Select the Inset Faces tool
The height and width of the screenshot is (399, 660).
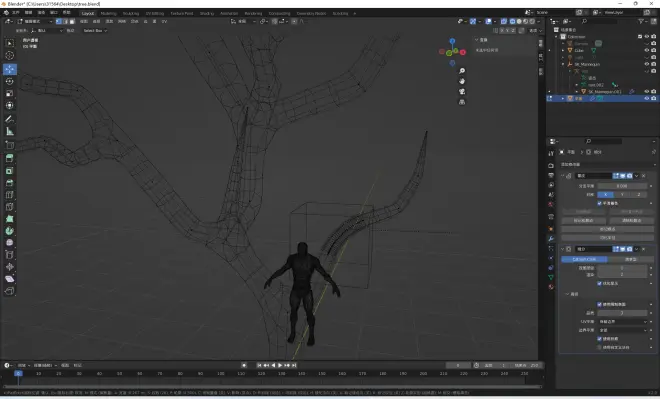tap(9, 170)
